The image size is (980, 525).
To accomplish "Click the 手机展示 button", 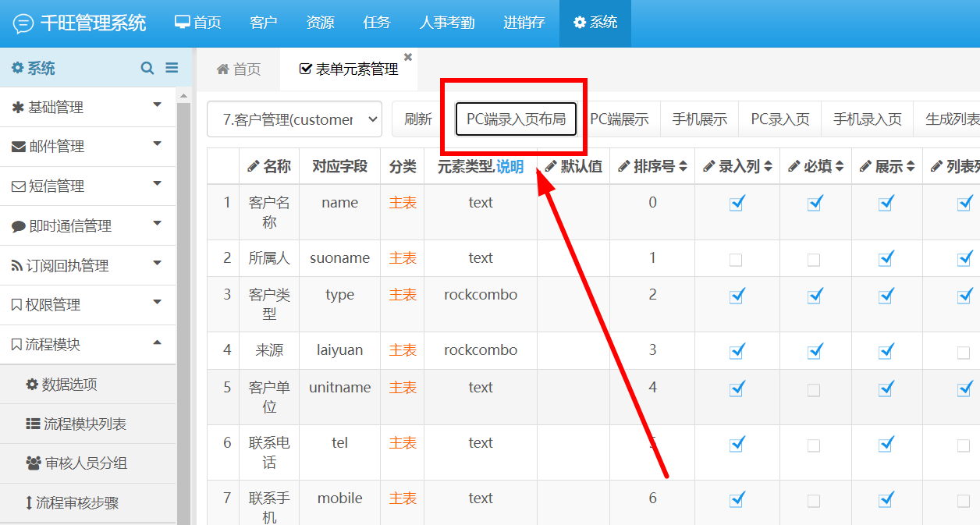I will pyautogui.click(x=700, y=119).
